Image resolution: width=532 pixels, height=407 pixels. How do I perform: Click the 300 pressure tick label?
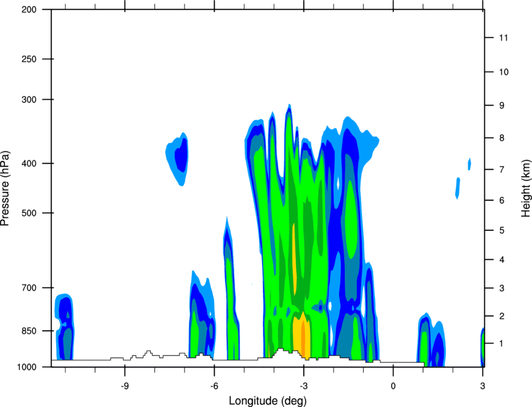pyautogui.click(x=29, y=100)
